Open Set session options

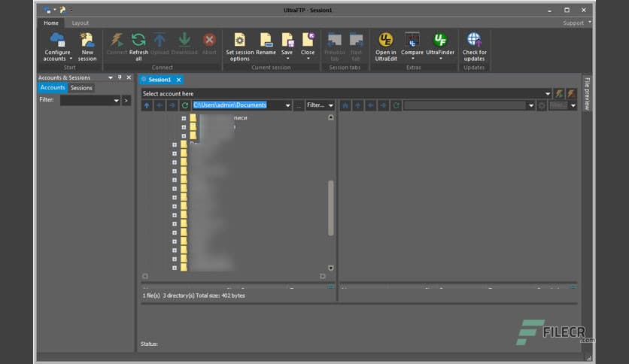coord(239,46)
